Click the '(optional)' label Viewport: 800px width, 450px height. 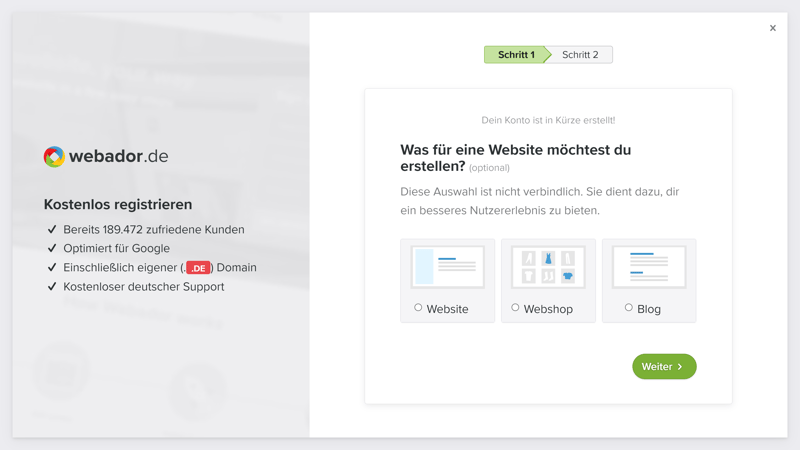(x=489, y=168)
